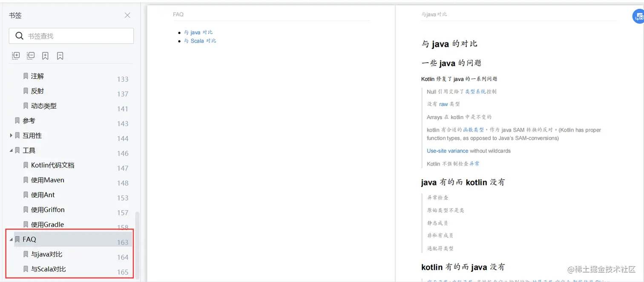This screenshot has width=644, height=282.
Task: Click the bookmark panel scrollbar thumb
Action: [137, 245]
